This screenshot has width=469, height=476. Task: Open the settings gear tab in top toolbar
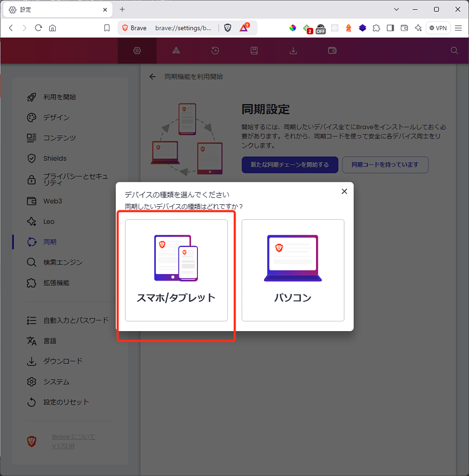(x=137, y=51)
